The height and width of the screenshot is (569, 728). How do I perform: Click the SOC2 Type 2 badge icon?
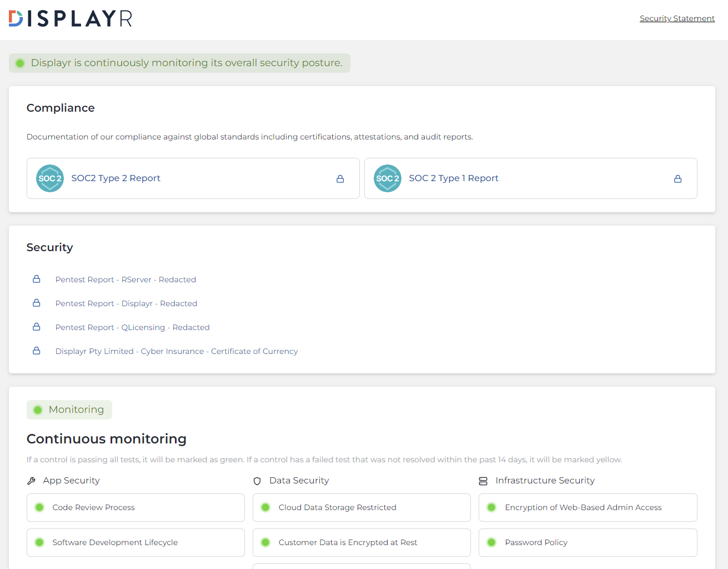pyautogui.click(x=49, y=178)
